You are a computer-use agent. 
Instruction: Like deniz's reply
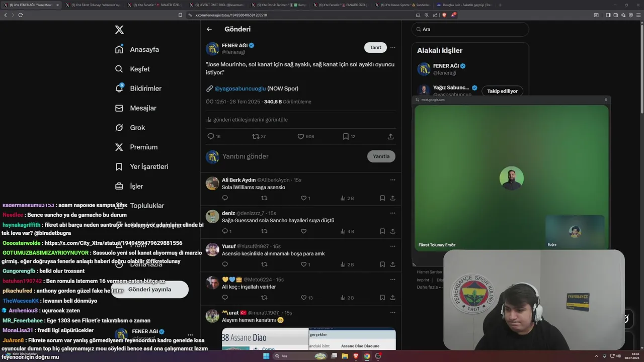pyautogui.click(x=303, y=231)
